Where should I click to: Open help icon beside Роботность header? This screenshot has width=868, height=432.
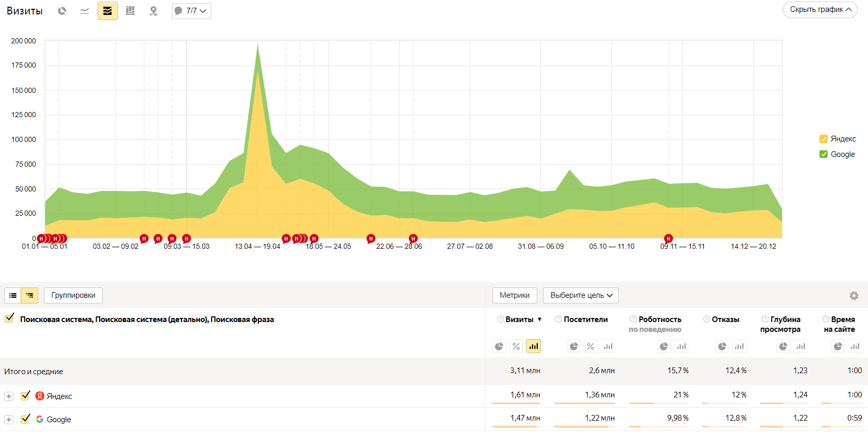point(633,319)
